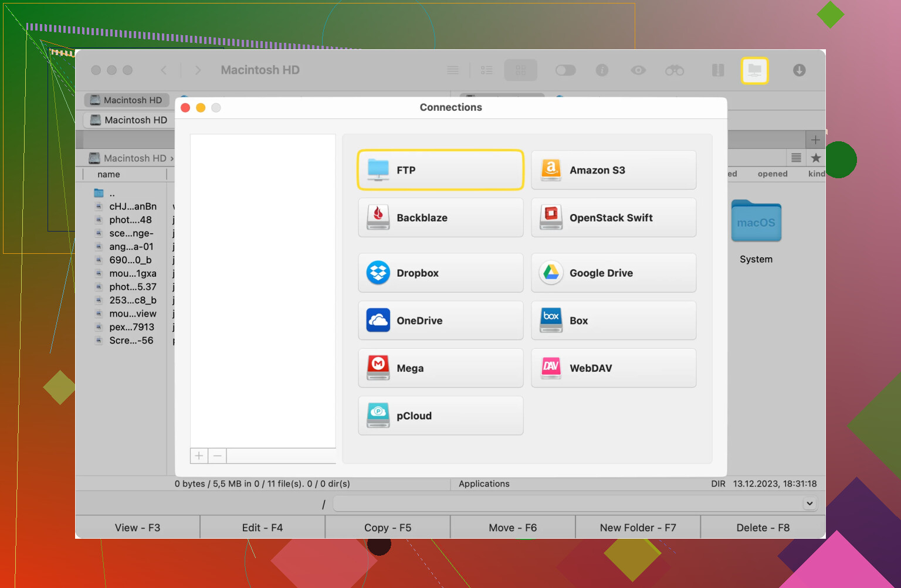
Task: Remove connection with the minus button
Action: coord(218,456)
